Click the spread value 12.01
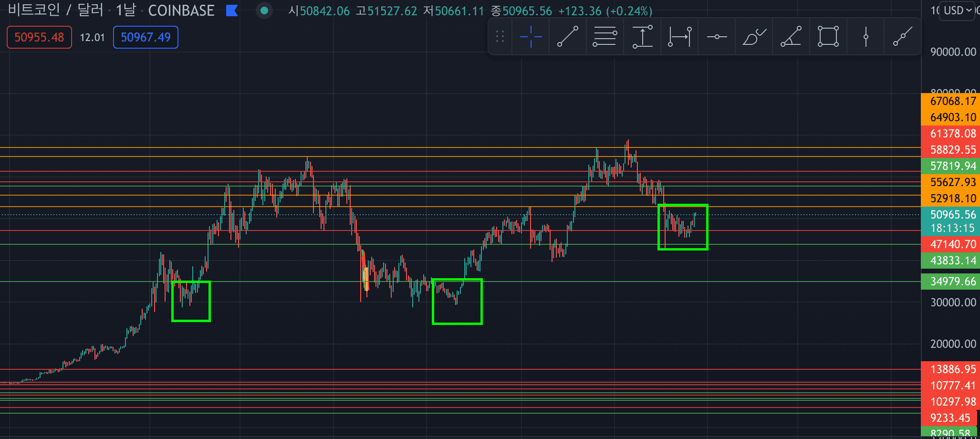 [x=92, y=37]
